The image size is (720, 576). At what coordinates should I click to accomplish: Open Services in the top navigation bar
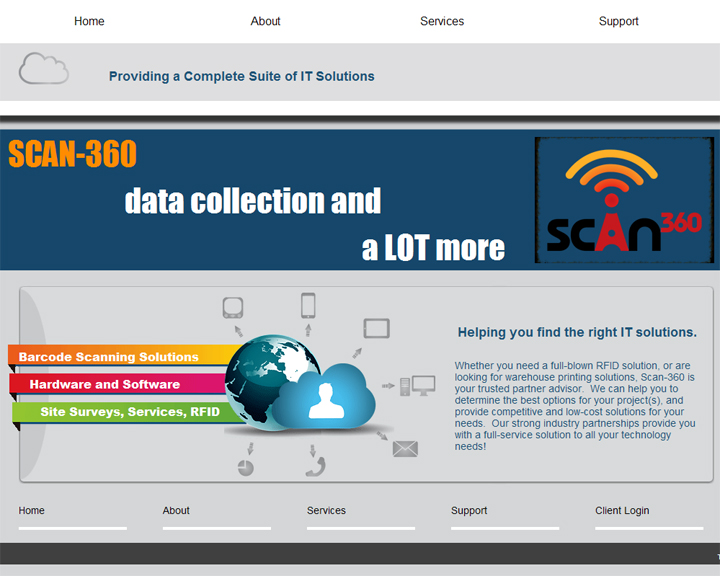(442, 21)
